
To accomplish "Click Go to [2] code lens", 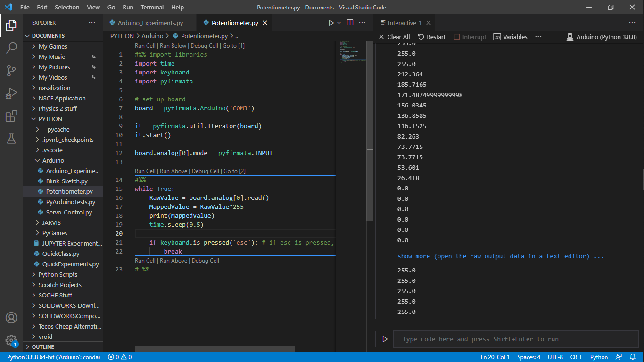I will pyautogui.click(x=234, y=171).
